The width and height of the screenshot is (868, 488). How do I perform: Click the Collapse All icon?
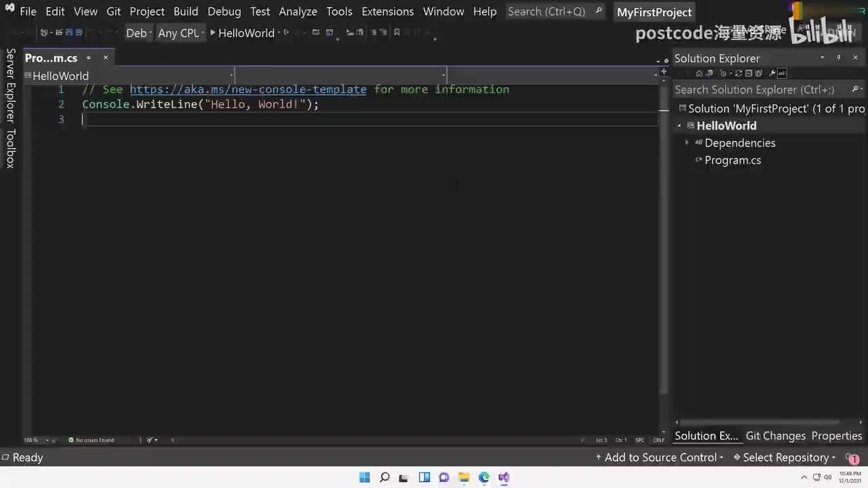pyautogui.click(x=749, y=73)
